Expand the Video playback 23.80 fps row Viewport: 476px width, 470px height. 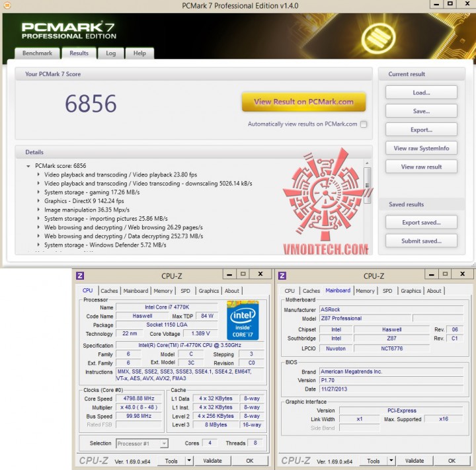(x=38, y=175)
